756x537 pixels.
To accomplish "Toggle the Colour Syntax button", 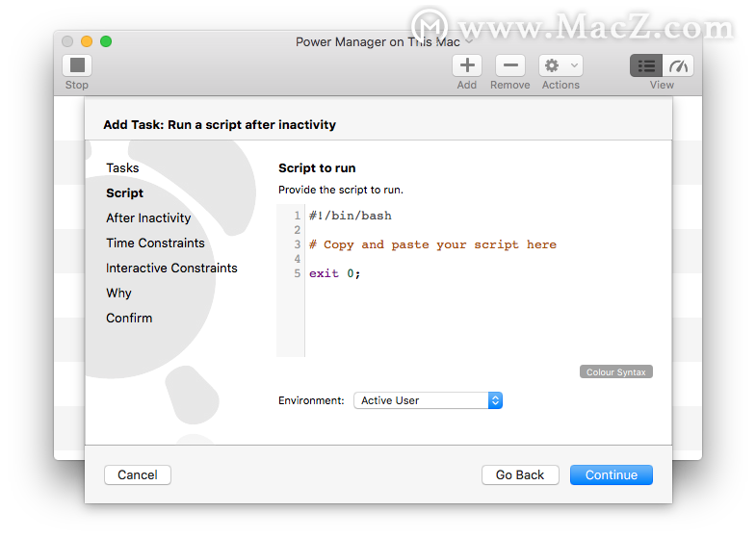I will point(615,371).
